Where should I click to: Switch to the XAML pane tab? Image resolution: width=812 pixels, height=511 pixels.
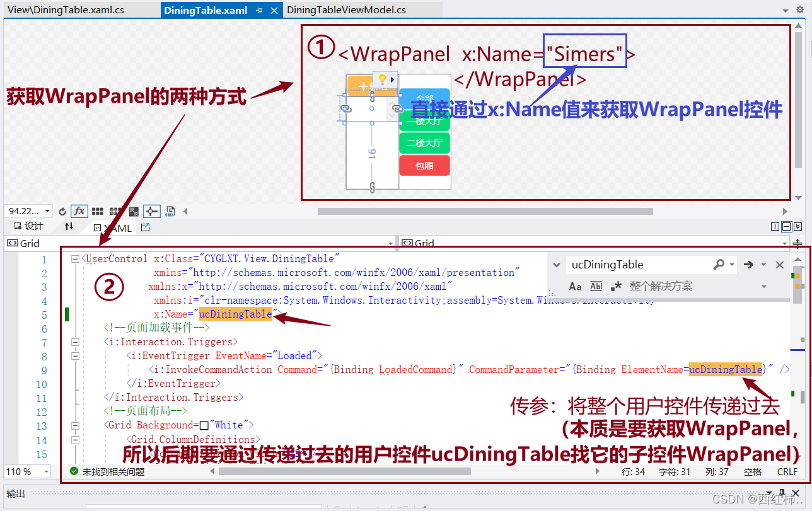click(x=113, y=228)
